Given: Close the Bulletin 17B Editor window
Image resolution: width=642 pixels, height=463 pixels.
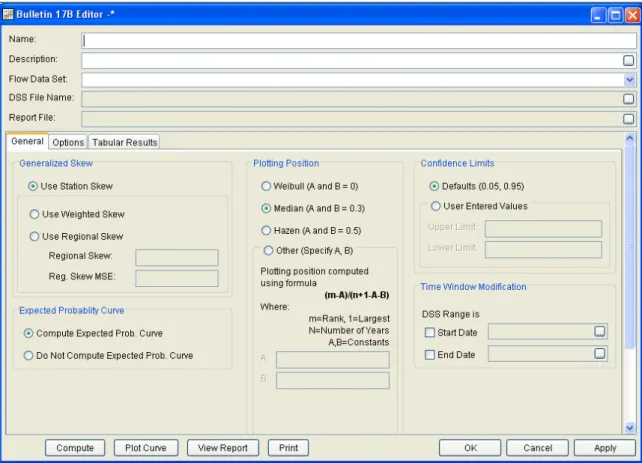Looking at the screenshot, I should (633, 16).
